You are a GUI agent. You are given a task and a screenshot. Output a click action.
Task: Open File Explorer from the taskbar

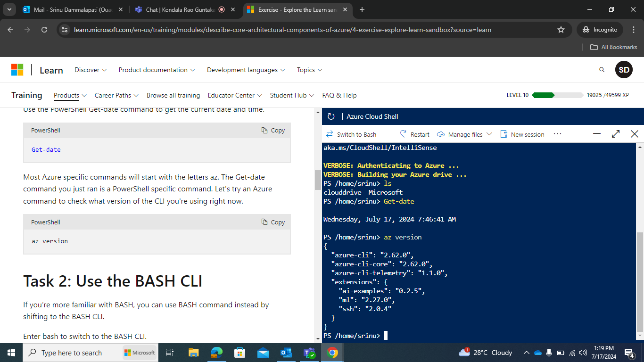[193, 353]
